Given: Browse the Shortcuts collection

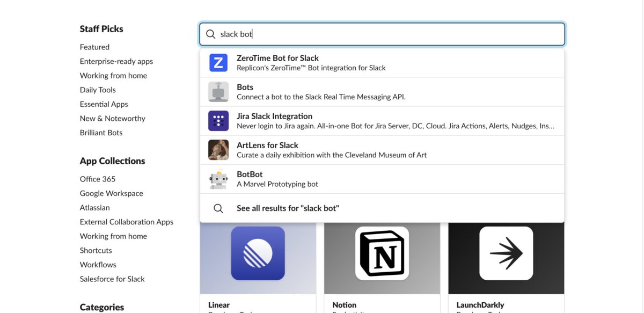Looking at the screenshot, I should 96,250.
